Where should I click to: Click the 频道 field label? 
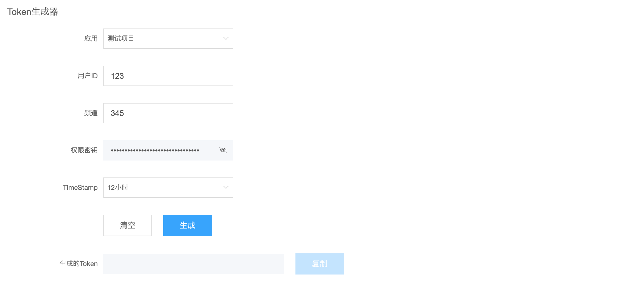coord(91,113)
